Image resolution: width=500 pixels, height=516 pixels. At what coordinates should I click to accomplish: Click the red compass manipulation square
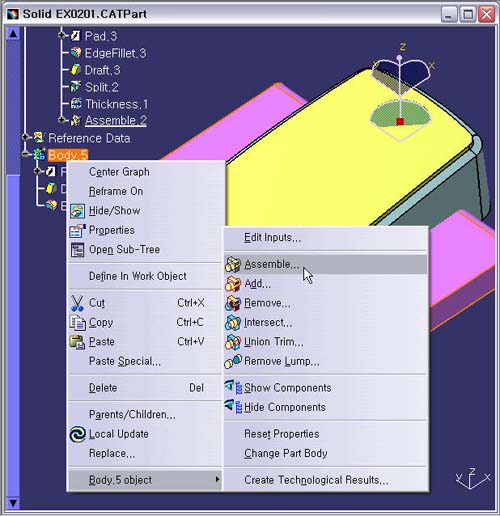pos(400,122)
